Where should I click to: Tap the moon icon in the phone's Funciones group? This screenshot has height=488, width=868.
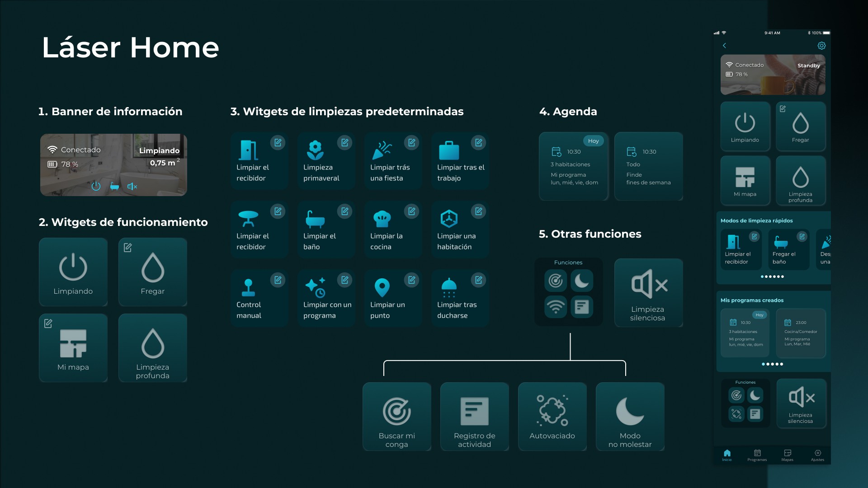pyautogui.click(x=755, y=395)
